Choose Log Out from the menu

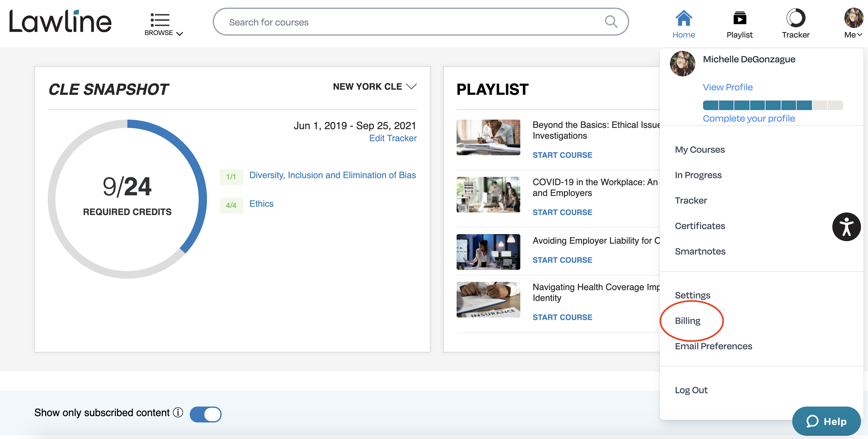coord(691,390)
